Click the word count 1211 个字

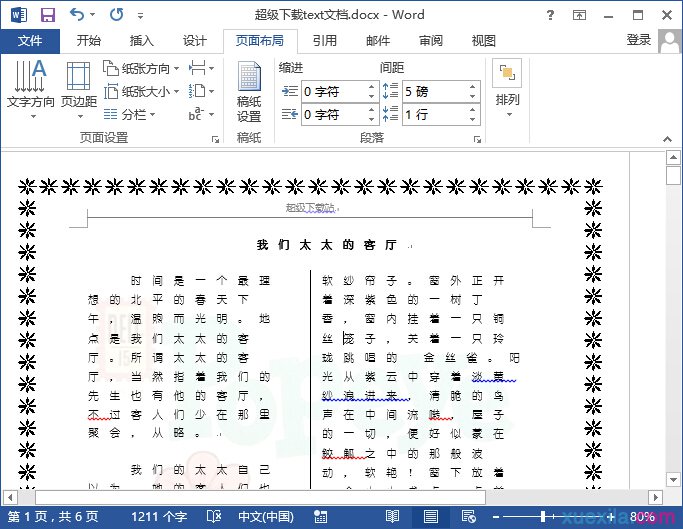159,517
